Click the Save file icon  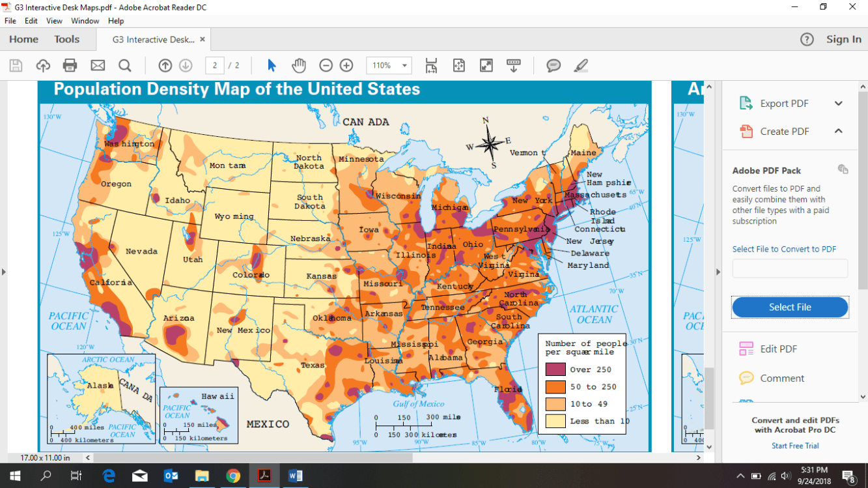[x=16, y=65]
